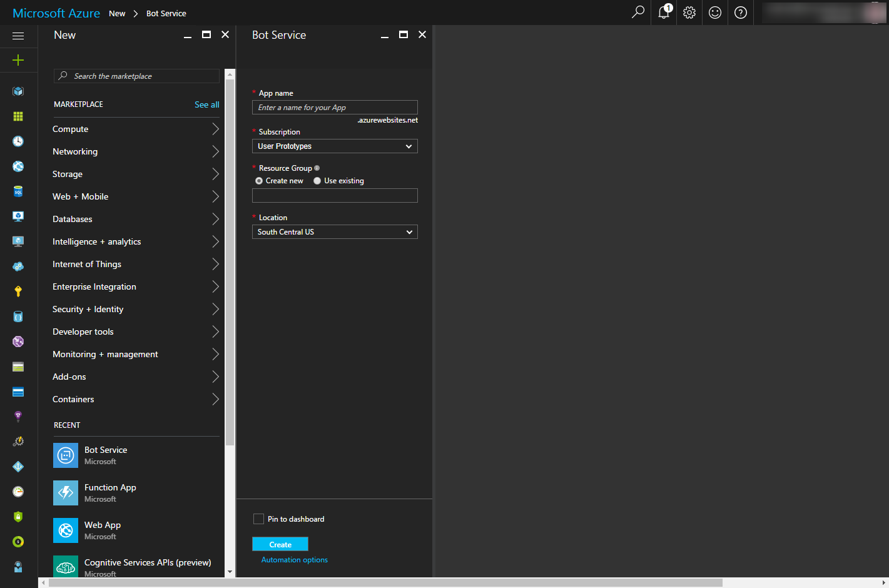Open Function Apps lightning gear sidebar icon
The width and height of the screenshot is (889, 588).
pyautogui.click(x=18, y=442)
